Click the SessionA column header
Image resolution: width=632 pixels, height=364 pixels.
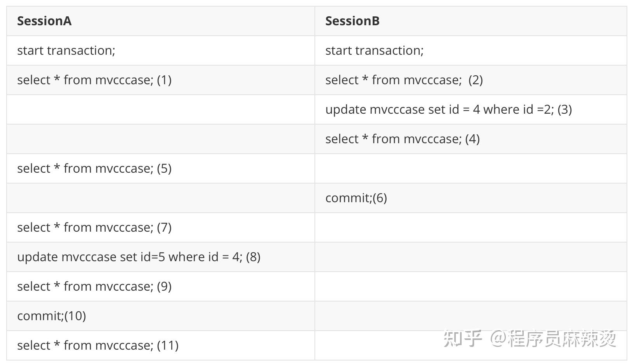[x=44, y=21]
